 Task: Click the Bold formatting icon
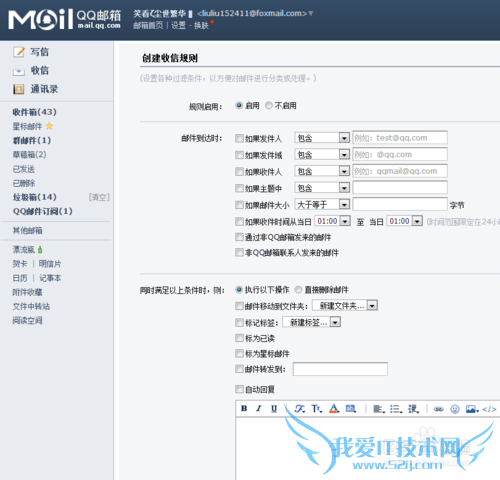click(x=244, y=408)
